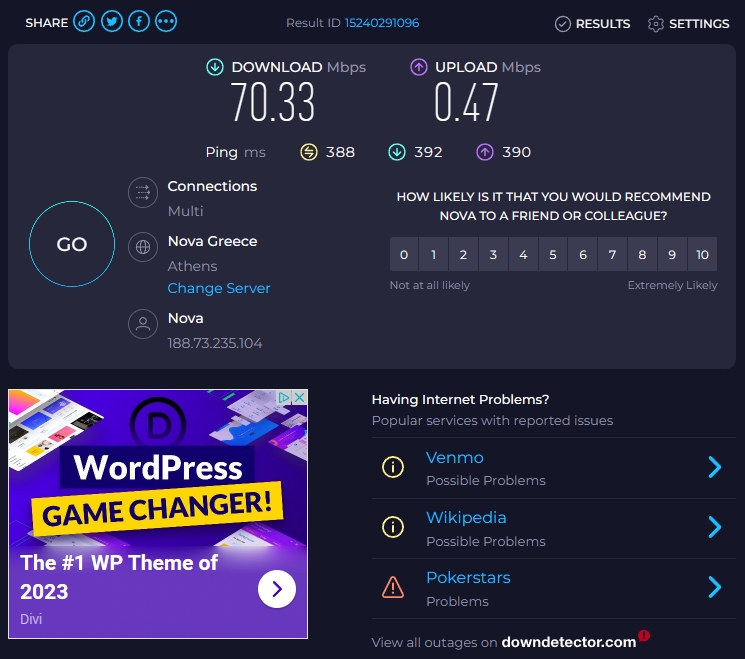Screen dimensions: 745x659
Task: Rate recommendation score 9
Action: [672, 254]
